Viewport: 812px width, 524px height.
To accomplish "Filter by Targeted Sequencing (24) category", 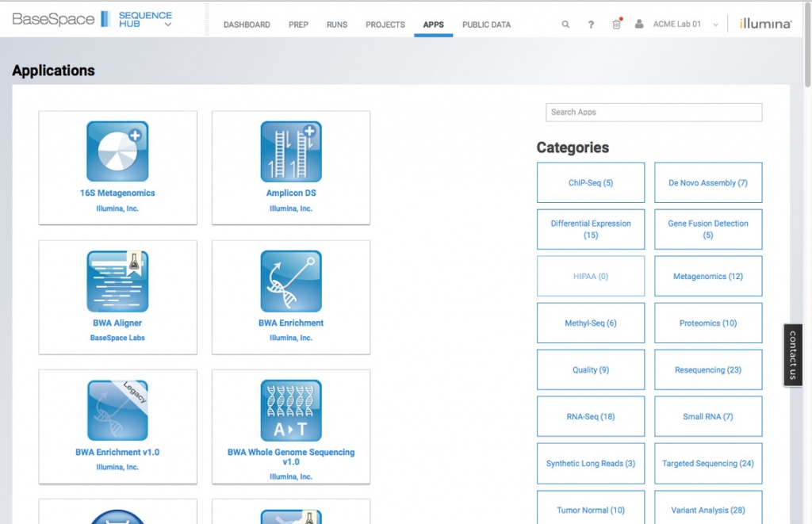I will point(708,464).
